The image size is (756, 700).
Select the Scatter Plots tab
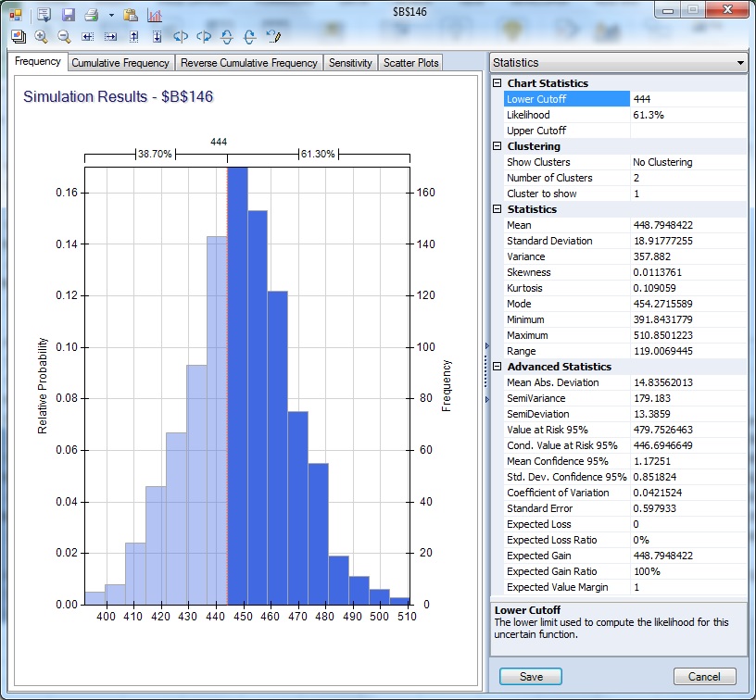click(x=411, y=63)
